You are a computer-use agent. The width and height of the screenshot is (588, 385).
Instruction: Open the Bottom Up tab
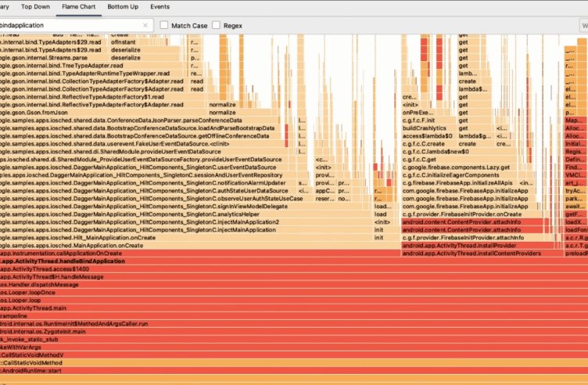pos(123,7)
